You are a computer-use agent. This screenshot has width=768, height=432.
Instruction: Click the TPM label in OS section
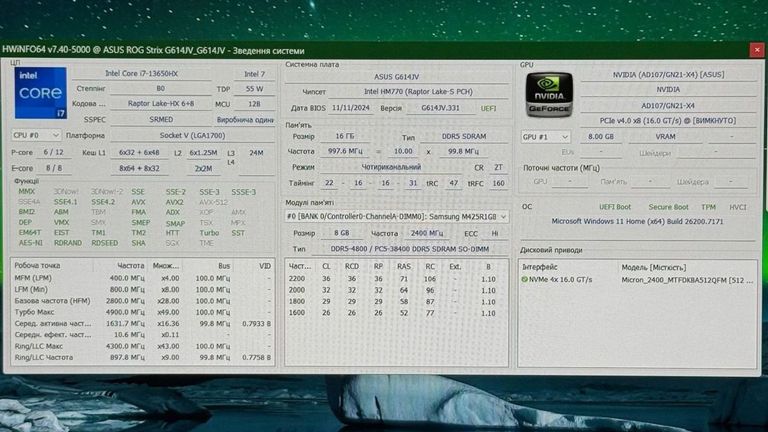(708, 207)
